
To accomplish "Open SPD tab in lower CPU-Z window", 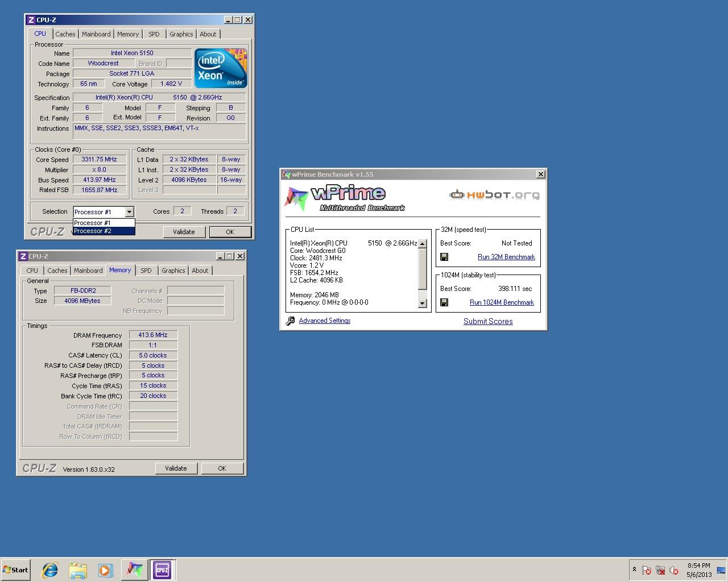I will pyautogui.click(x=146, y=271).
